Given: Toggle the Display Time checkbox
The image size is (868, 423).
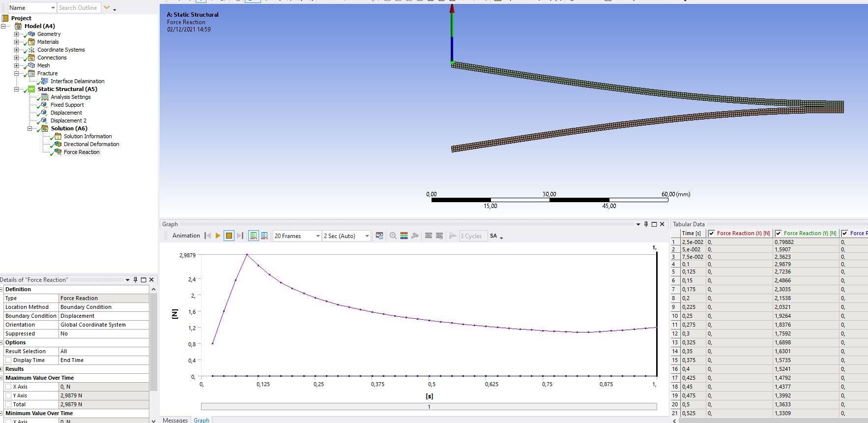Looking at the screenshot, I should (x=8, y=360).
